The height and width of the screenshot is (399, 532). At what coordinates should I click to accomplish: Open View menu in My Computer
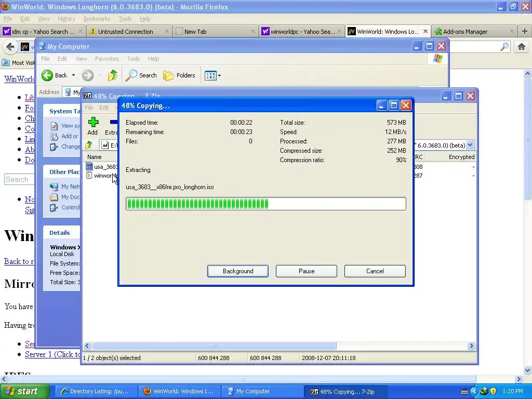pyautogui.click(x=81, y=59)
